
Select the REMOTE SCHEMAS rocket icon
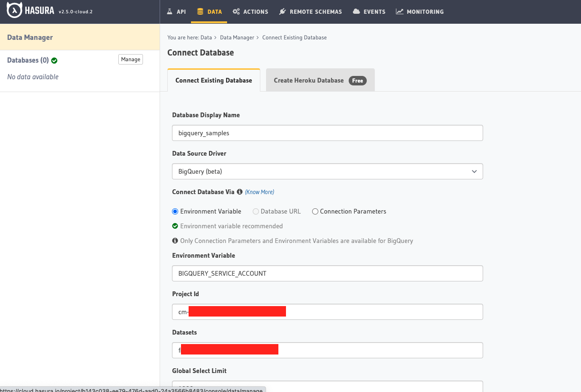pos(283,11)
